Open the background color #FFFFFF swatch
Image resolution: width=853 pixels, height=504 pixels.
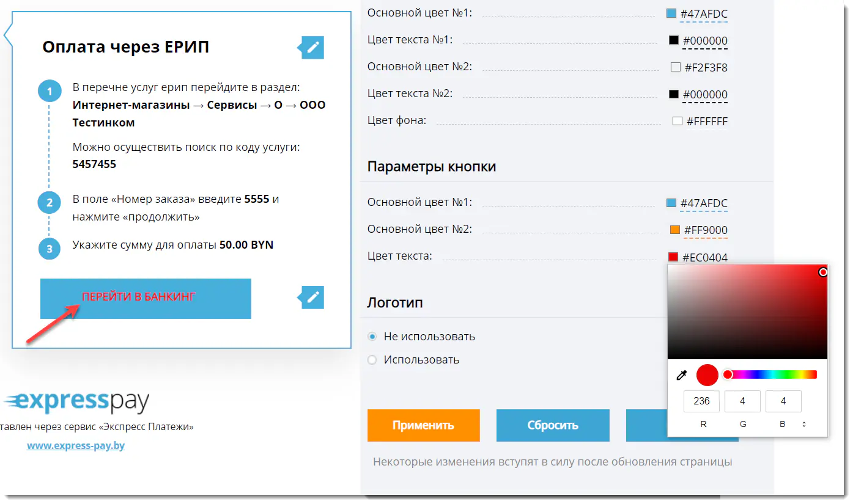pyautogui.click(x=677, y=122)
